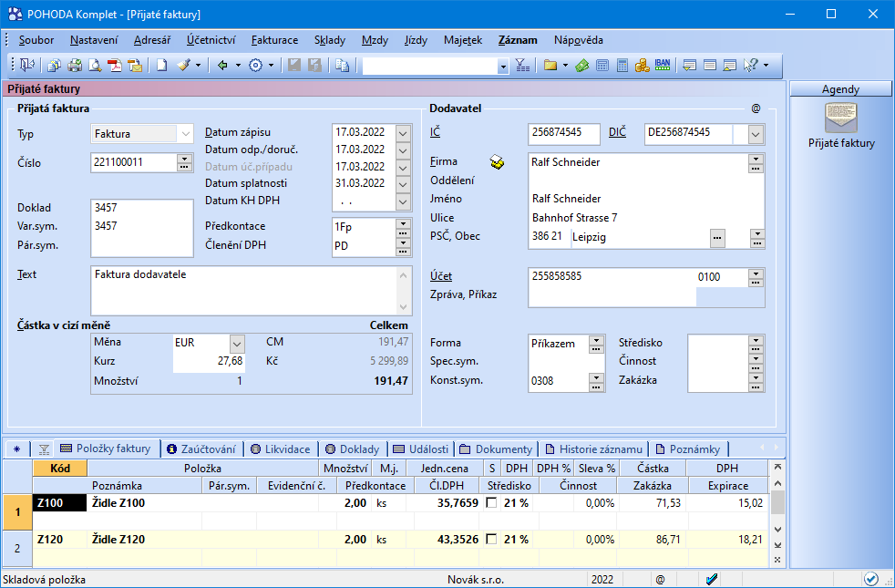Click the Číslo field selector button
The height and width of the screenshot is (588, 895).
(184, 162)
